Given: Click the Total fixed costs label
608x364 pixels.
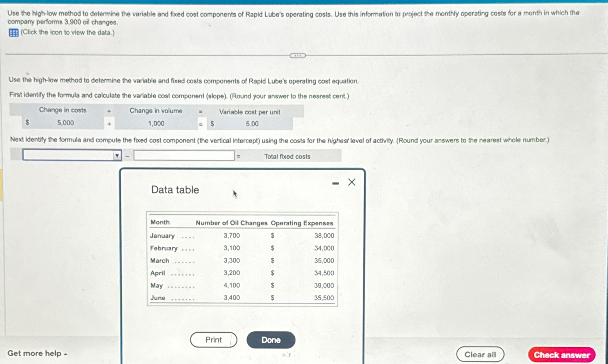Looking at the screenshot, I should click(287, 156).
